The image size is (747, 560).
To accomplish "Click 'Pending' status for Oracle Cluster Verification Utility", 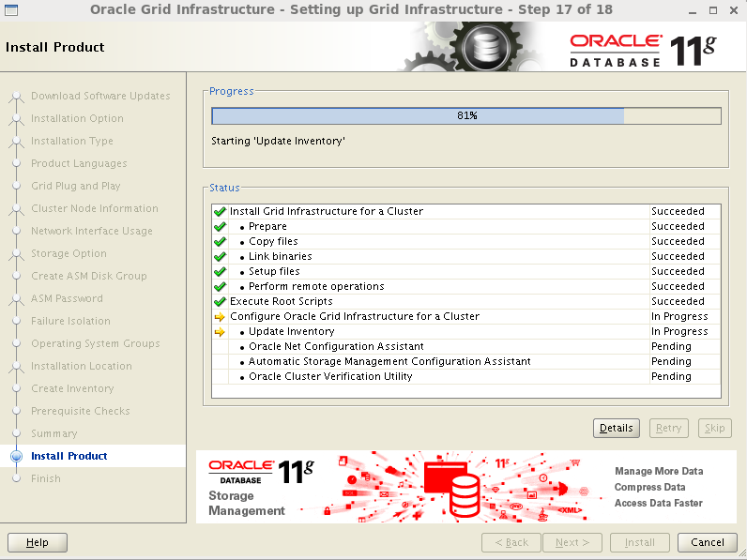I will (x=671, y=377).
